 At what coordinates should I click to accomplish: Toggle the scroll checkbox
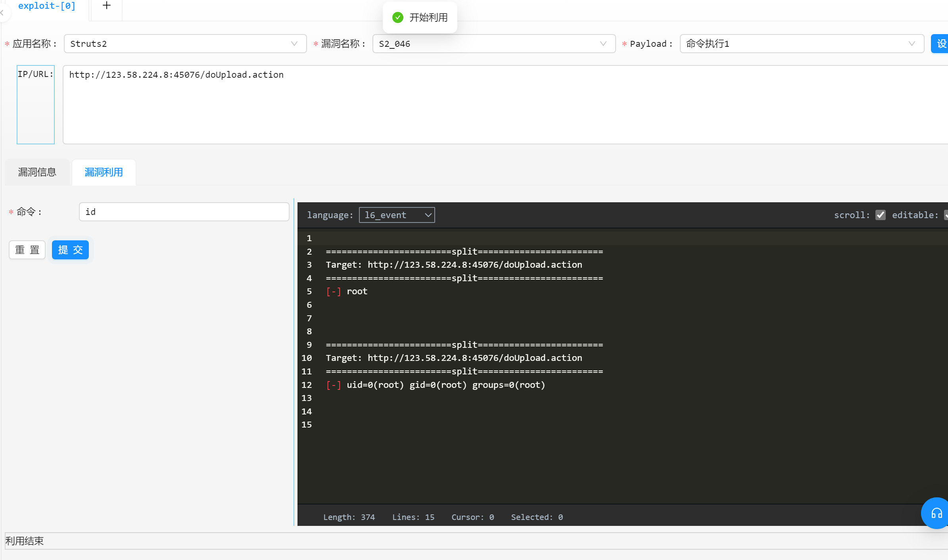880,215
